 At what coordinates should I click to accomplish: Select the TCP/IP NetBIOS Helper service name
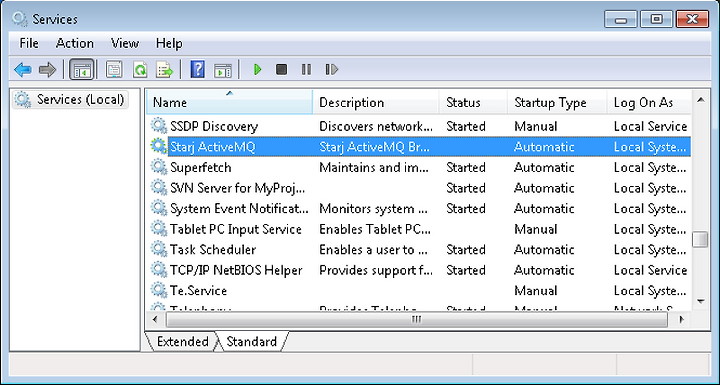(x=236, y=270)
